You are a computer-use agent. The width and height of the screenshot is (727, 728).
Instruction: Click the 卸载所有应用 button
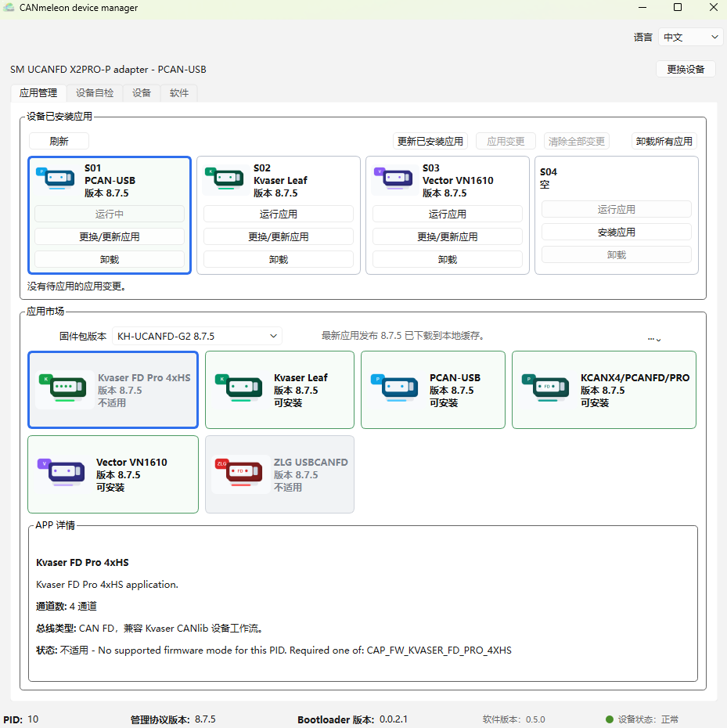click(x=664, y=141)
